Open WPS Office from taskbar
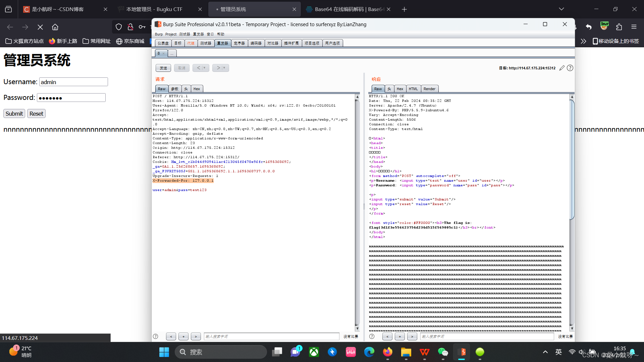The image size is (644, 362). [424, 352]
